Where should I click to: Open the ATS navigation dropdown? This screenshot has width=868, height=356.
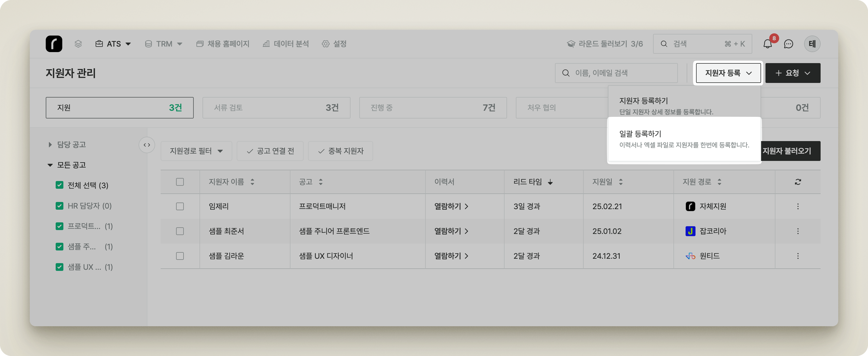[x=113, y=44]
